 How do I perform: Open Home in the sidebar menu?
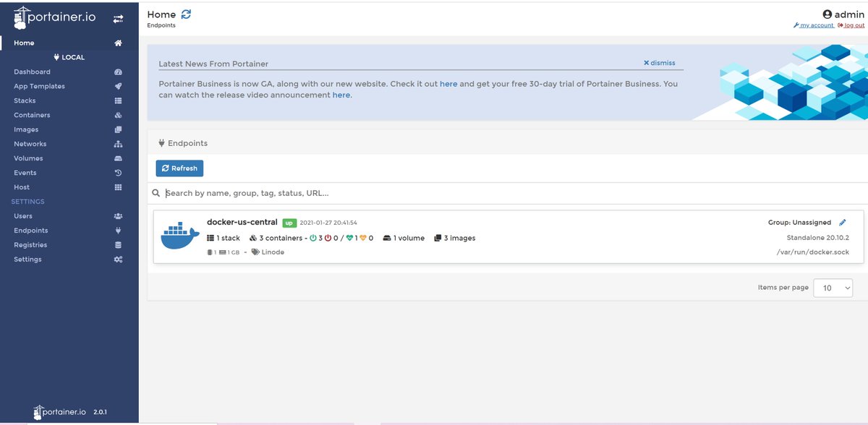coord(24,43)
